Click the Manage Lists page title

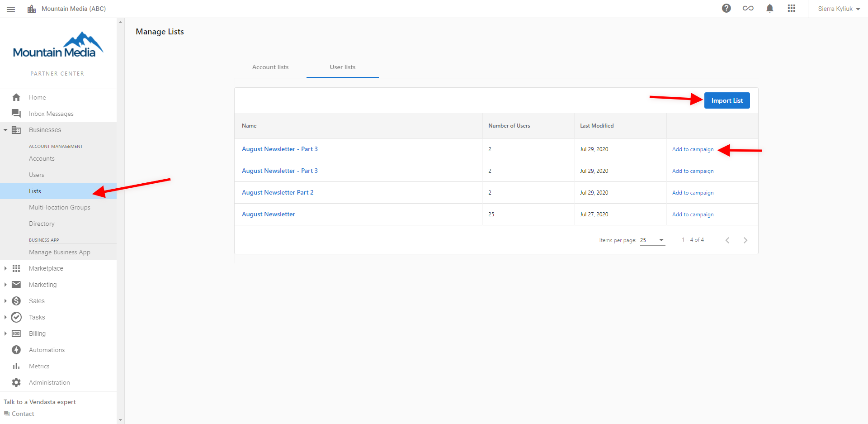160,32
